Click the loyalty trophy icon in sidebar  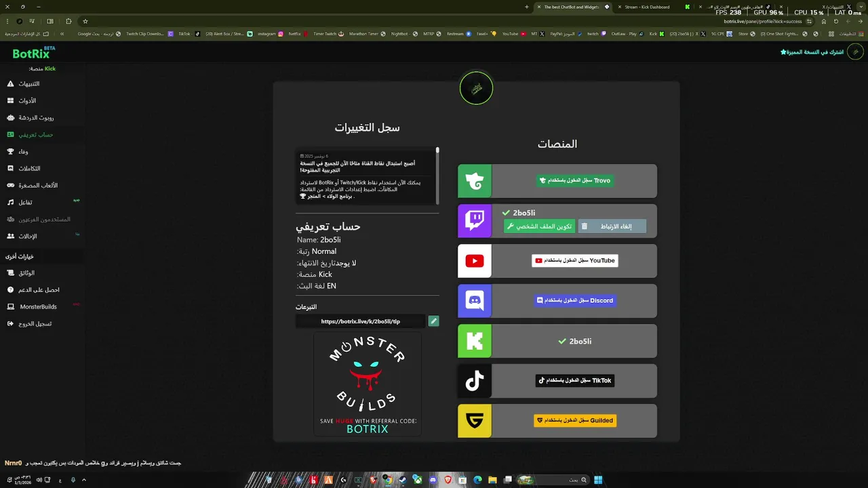[x=10, y=152]
